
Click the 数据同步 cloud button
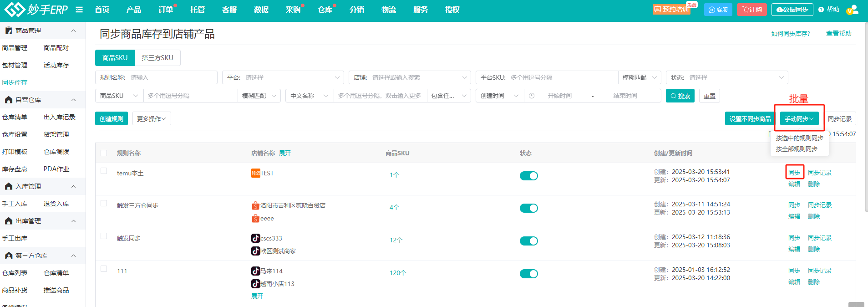click(x=792, y=10)
